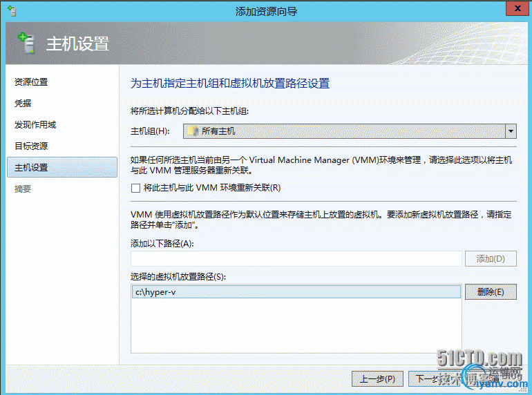Screen dimensions: 532x395
Task: Select the 主机设置 step in sidebar
Action: coord(62,167)
